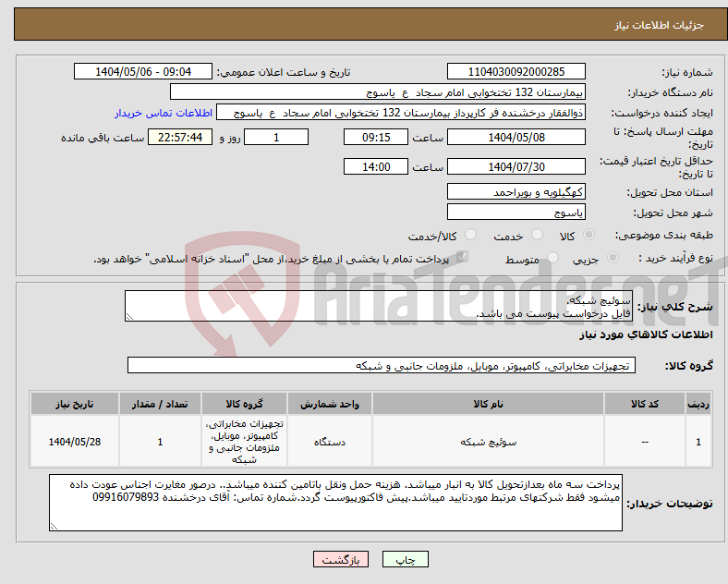Click the resize handle of buyer notes textarea

[x=54, y=527]
